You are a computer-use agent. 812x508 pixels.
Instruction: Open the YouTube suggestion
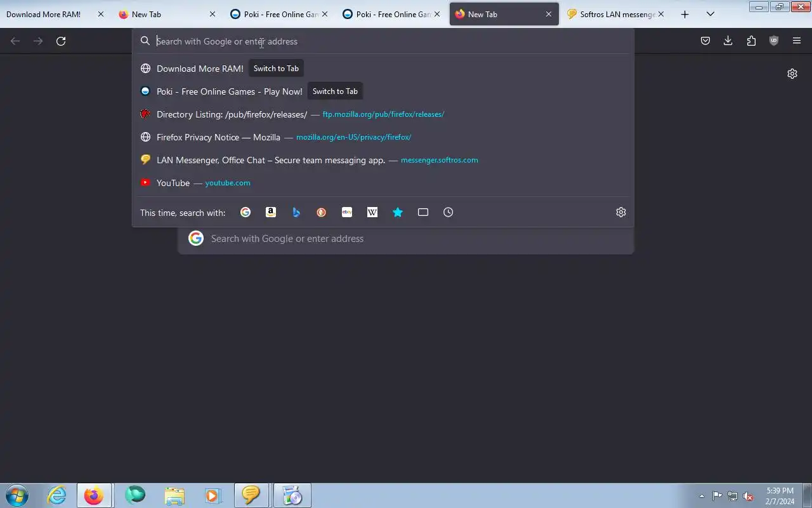coord(383,183)
